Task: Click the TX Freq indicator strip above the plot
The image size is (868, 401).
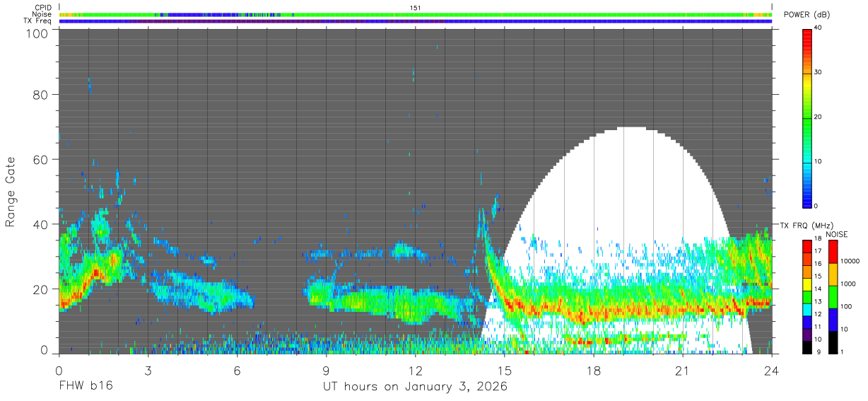Action: point(416,21)
